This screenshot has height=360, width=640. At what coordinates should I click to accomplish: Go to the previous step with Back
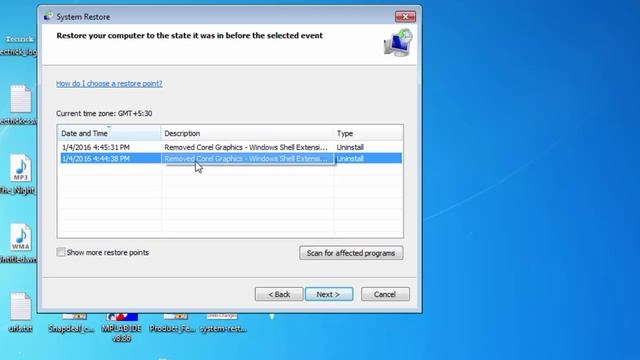click(x=279, y=294)
